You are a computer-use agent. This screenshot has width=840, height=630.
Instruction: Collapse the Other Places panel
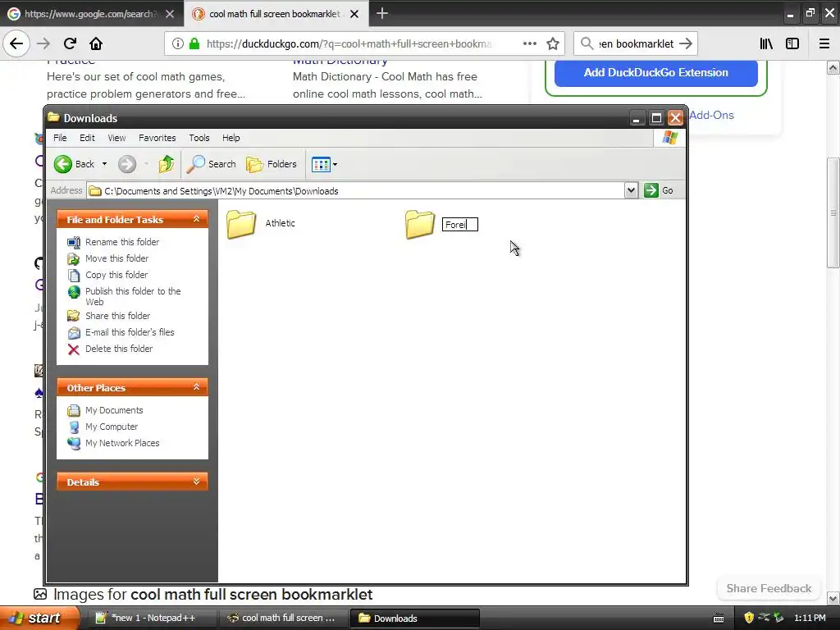196,387
